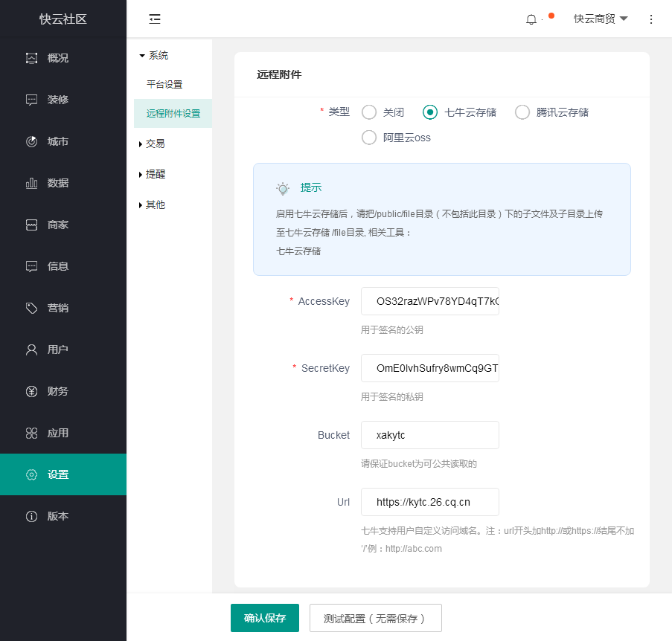Open the 概况 overview icon in sidebar
This screenshot has width=672, height=641.
(x=31, y=58)
